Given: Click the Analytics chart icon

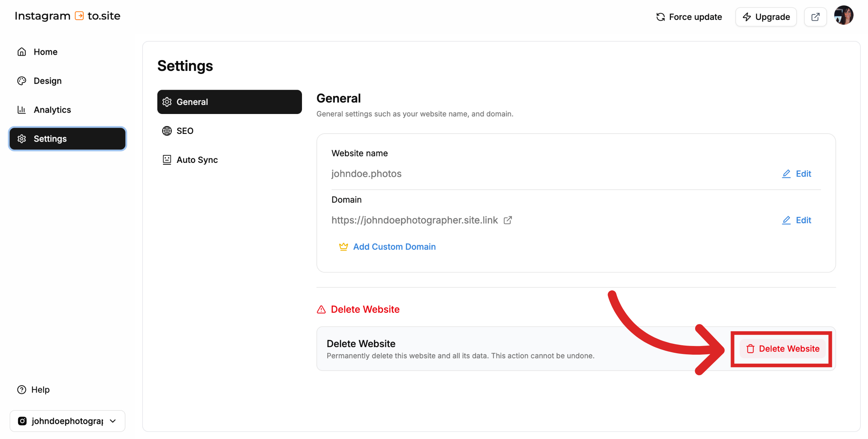Looking at the screenshot, I should pos(22,109).
